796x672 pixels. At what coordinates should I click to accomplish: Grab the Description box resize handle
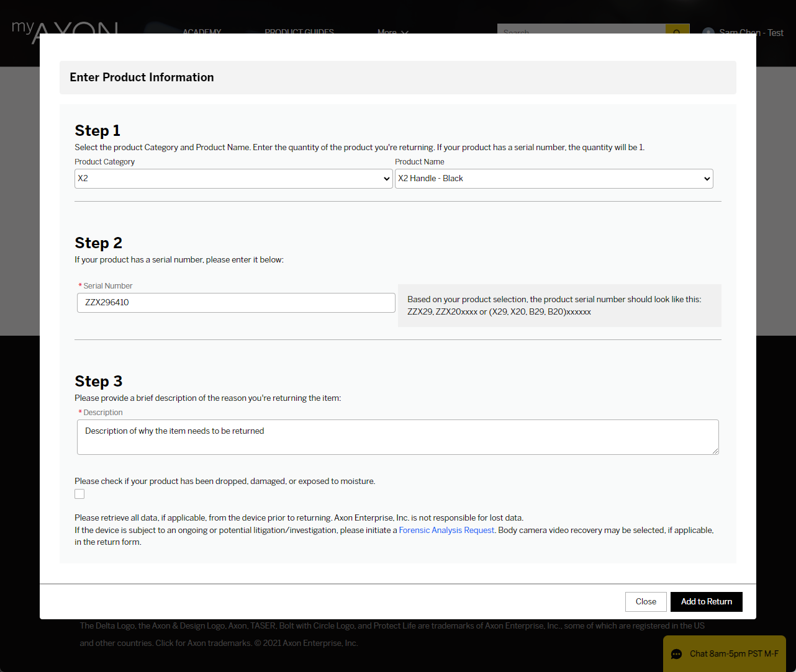(715, 451)
